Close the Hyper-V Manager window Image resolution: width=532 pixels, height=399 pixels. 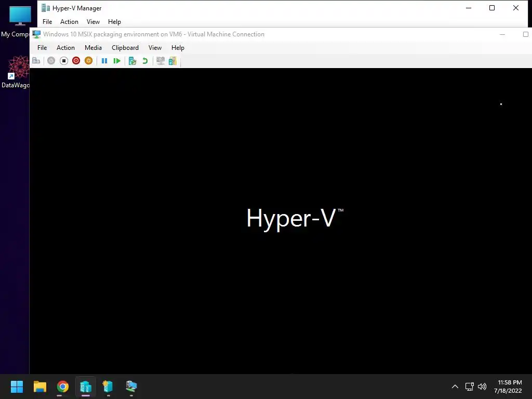point(516,8)
